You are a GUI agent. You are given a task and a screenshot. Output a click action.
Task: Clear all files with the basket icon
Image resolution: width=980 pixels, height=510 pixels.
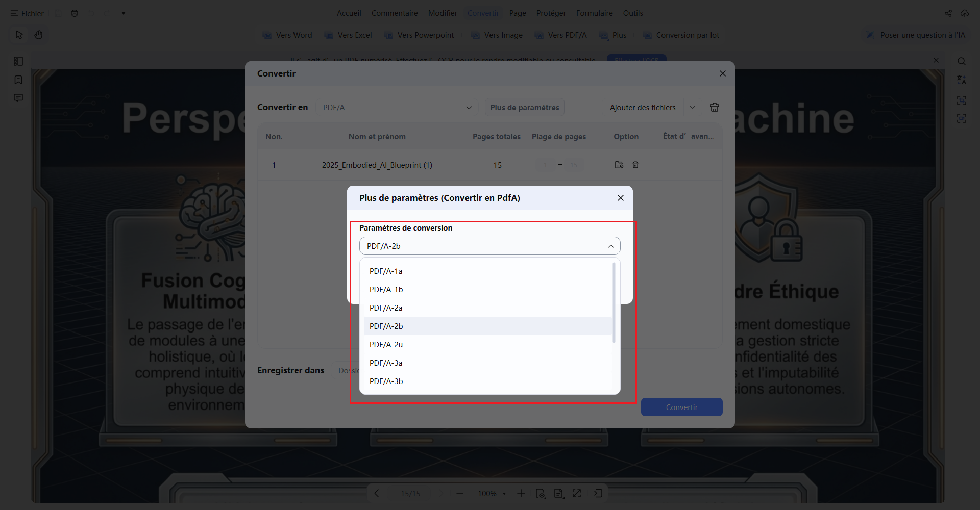pos(715,107)
